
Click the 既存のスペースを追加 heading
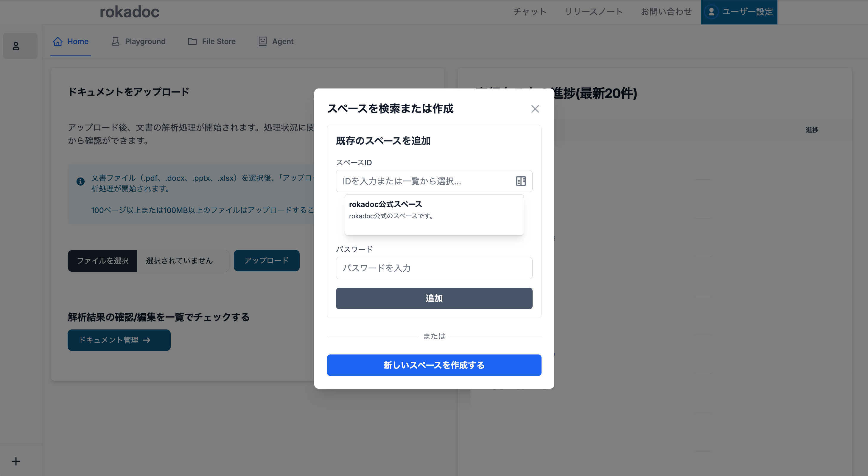pos(383,141)
